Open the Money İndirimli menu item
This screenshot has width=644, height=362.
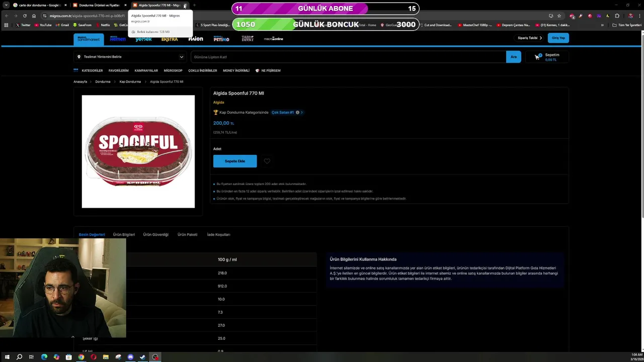[x=236, y=70]
